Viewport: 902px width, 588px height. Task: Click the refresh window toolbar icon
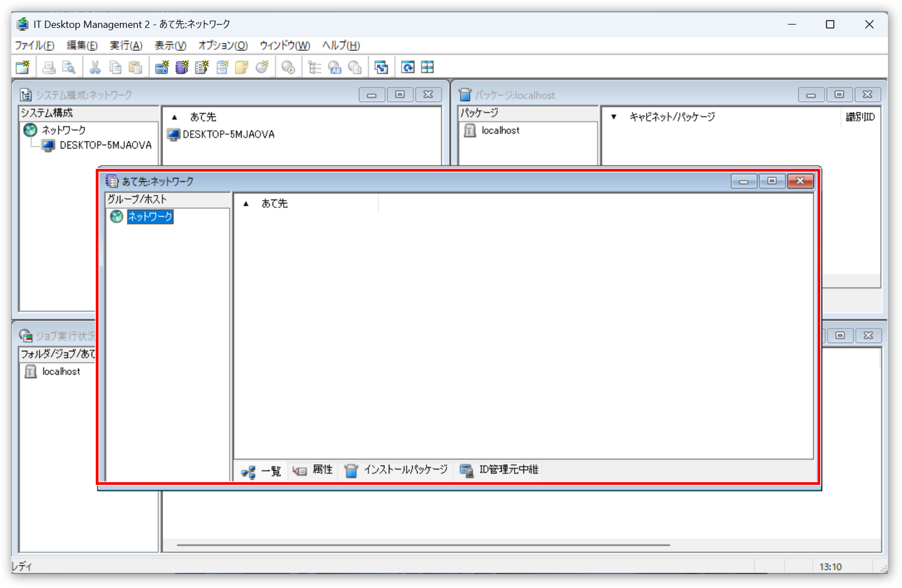408,67
